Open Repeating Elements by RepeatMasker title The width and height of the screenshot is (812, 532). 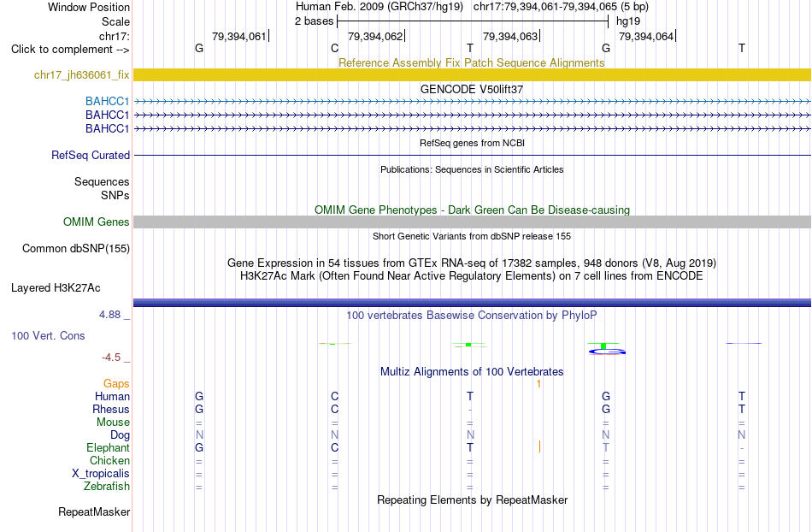click(x=472, y=499)
